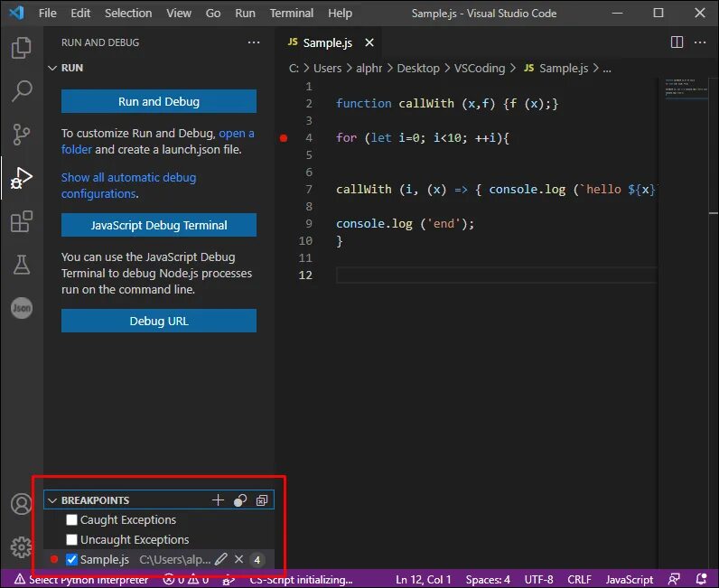Split the editor to the right
The width and height of the screenshot is (719, 588).
point(677,42)
